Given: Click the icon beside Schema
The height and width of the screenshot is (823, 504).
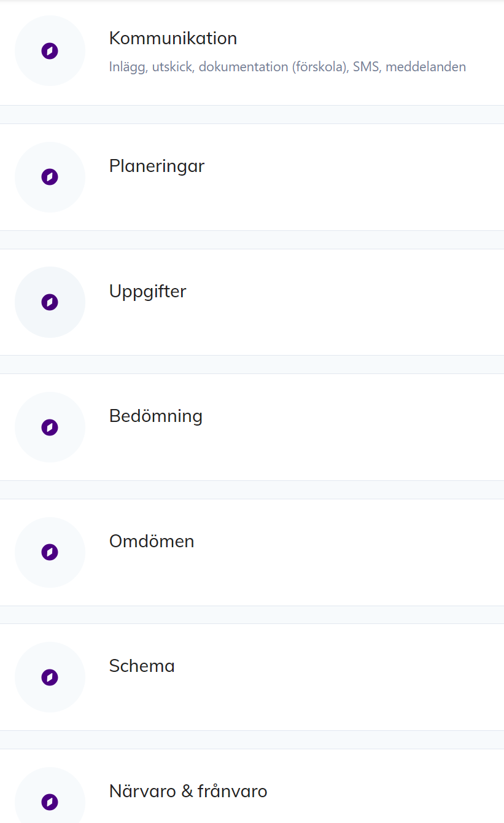Looking at the screenshot, I should pyautogui.click(x=50, y=677).
